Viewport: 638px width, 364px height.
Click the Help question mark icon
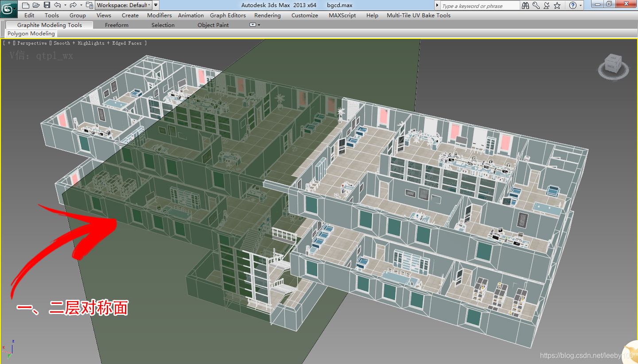[573, 6]
